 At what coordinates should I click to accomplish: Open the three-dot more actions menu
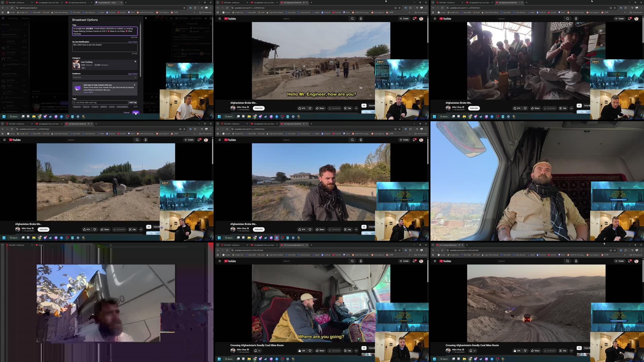pos(356,108)
